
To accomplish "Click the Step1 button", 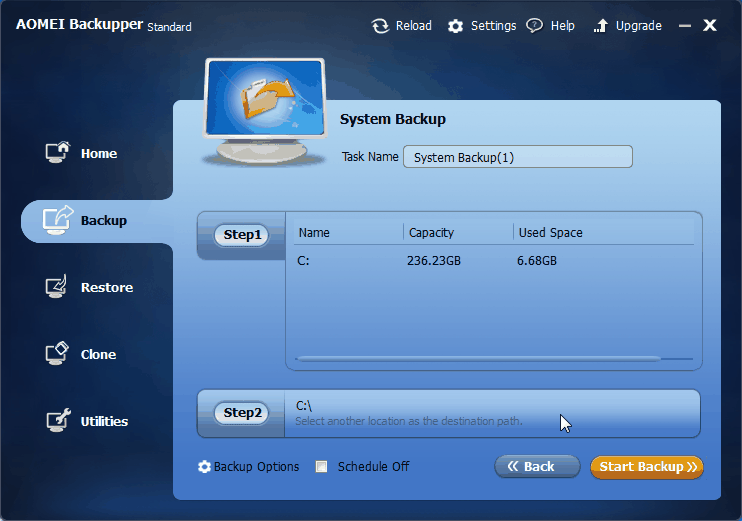I will point(241,235).
